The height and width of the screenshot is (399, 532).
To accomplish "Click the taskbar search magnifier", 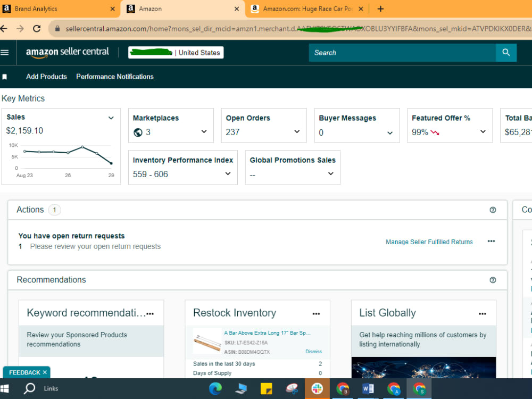I will click(29, 388).
